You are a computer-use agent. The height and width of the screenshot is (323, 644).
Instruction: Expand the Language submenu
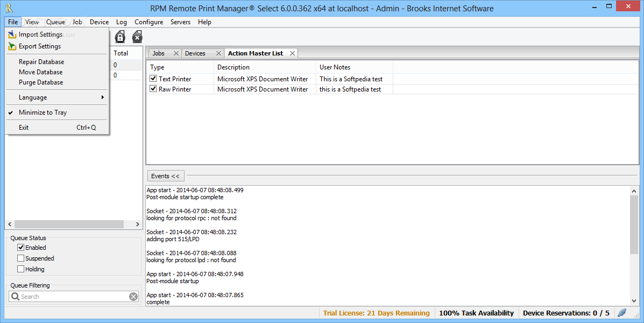coord(57,97)
